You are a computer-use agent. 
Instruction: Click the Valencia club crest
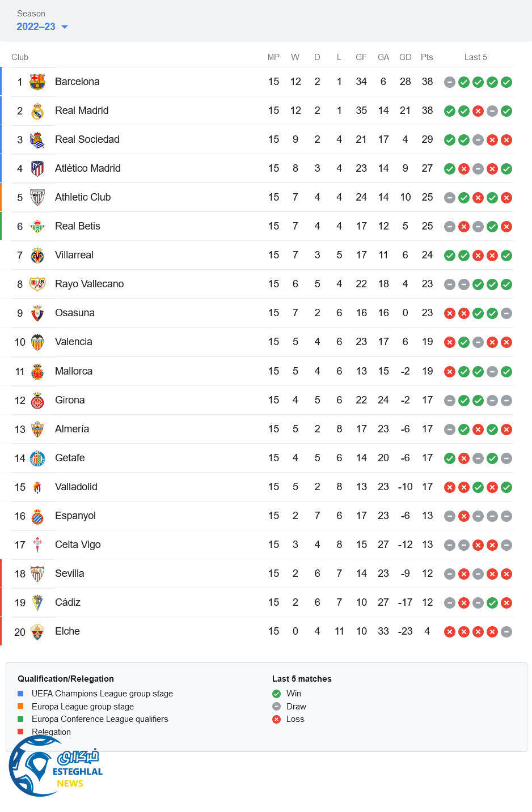37,342
